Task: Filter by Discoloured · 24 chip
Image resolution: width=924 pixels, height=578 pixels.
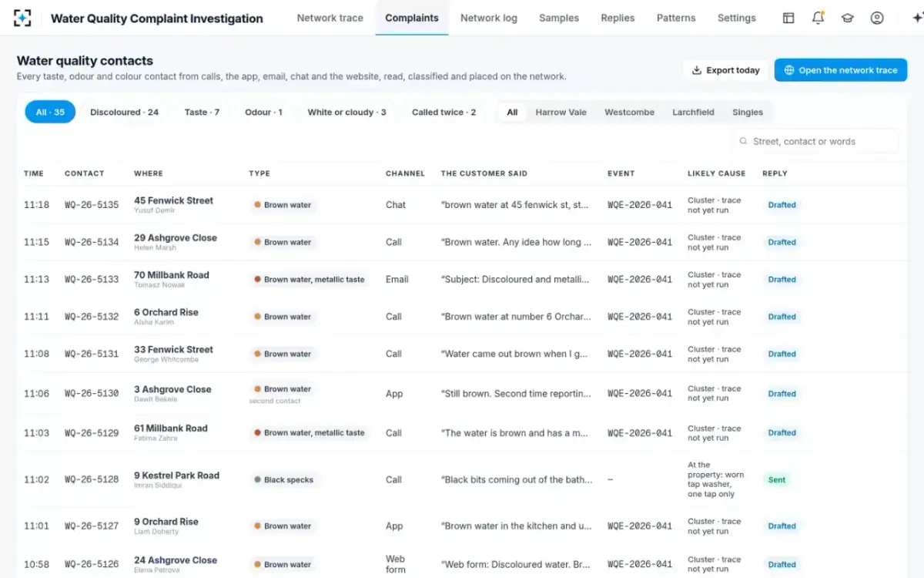Action: (x=124, y=113)
